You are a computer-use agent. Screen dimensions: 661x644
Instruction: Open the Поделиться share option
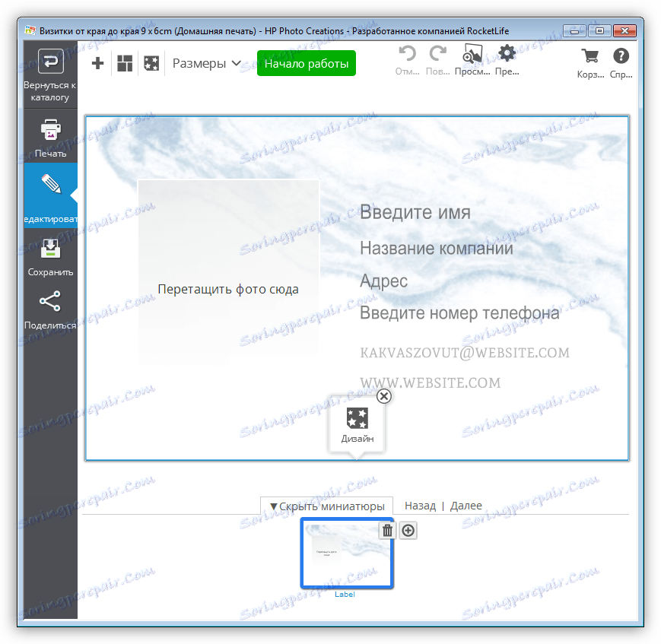[x=51, y=310]
